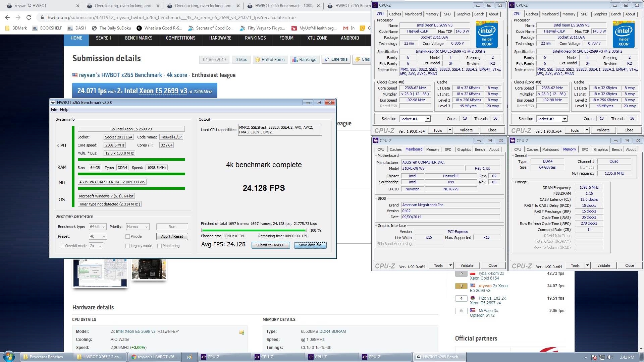Open Action Center flag in system tray
The height and width of the screenshot is (362, 644).
(x=594, y=357)
